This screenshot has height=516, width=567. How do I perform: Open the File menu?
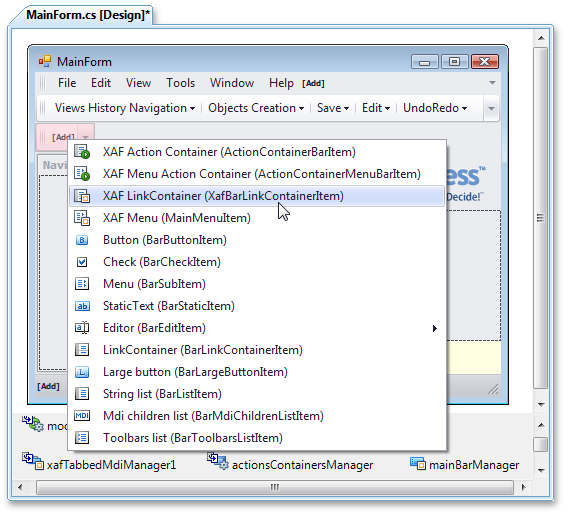point(67,83)
